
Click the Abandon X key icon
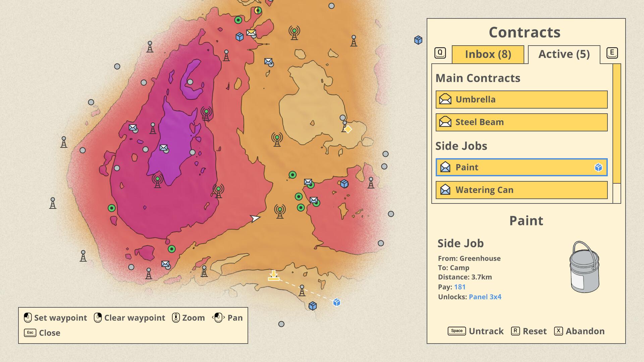pyautogui.click(x=558, y=331)
